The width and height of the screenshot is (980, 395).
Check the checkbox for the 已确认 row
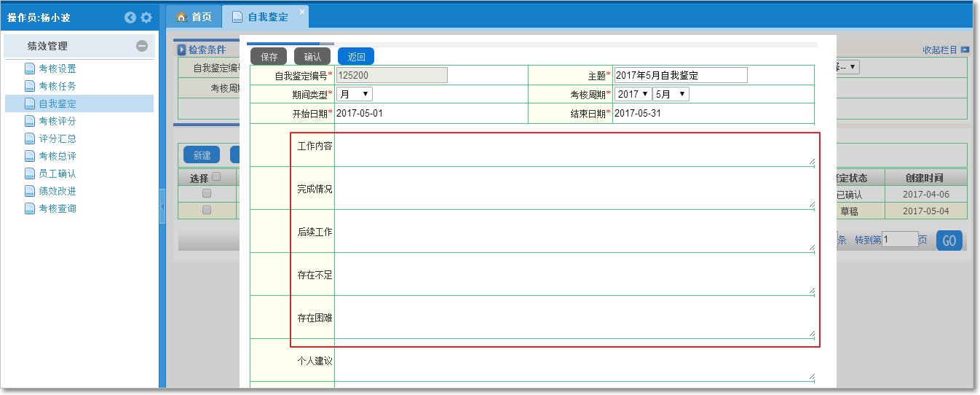(207, 194)
